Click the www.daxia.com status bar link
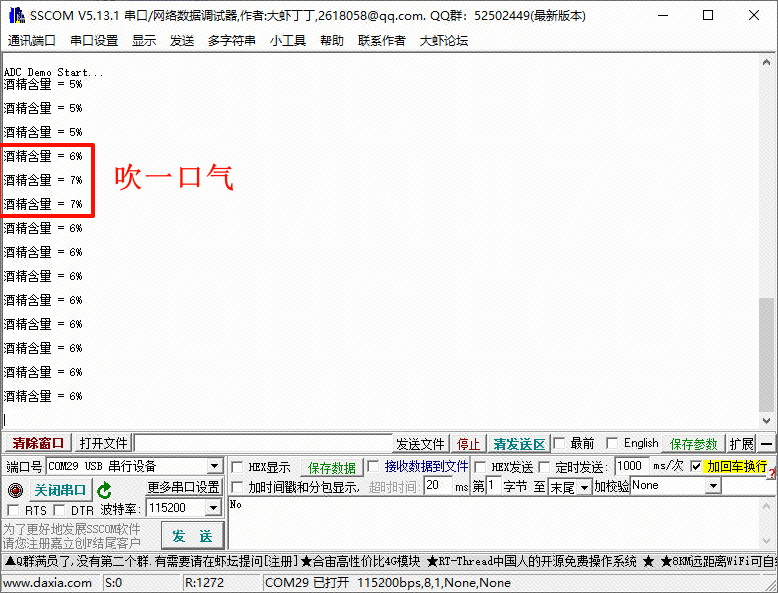Screen dimensions: 778x593 pyautogui.click(x=48, y=583)
